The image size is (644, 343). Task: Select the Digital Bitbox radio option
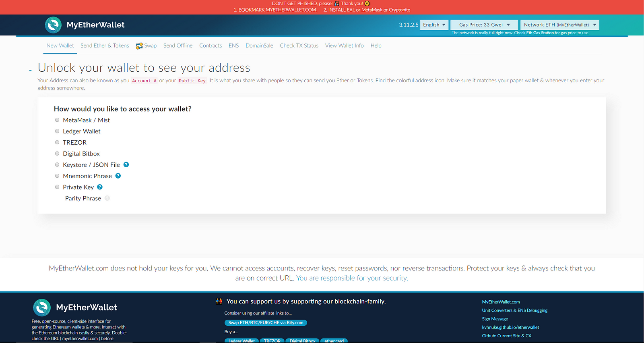point(57,154)
